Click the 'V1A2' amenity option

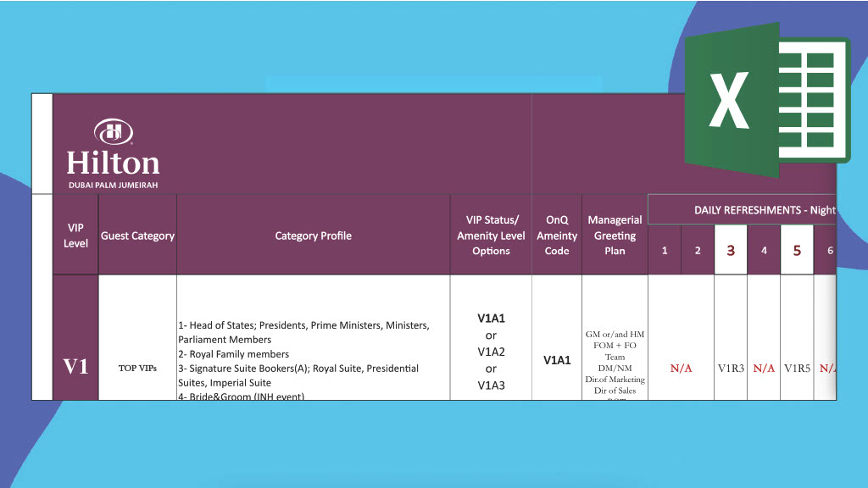tap(491, 352)
